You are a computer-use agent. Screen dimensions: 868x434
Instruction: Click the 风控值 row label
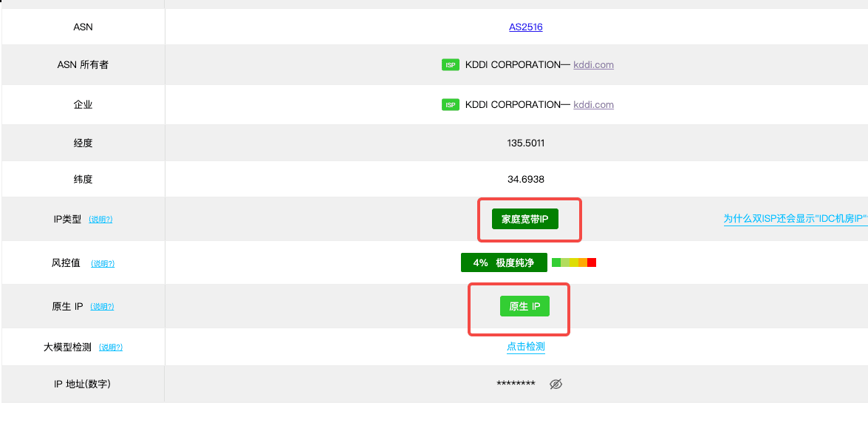coord(66,263)
